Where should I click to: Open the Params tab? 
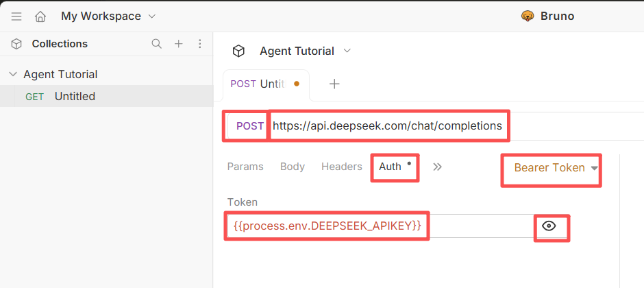(245, 167)
